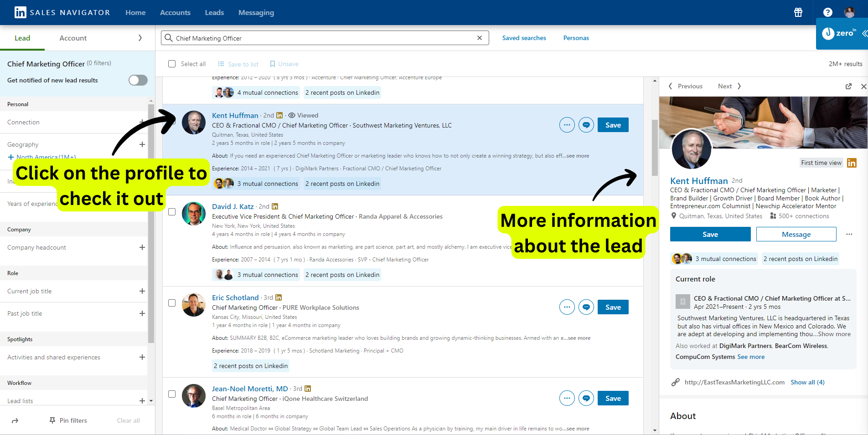Save Kent Huffman from the results row

[x=613, y=125]
